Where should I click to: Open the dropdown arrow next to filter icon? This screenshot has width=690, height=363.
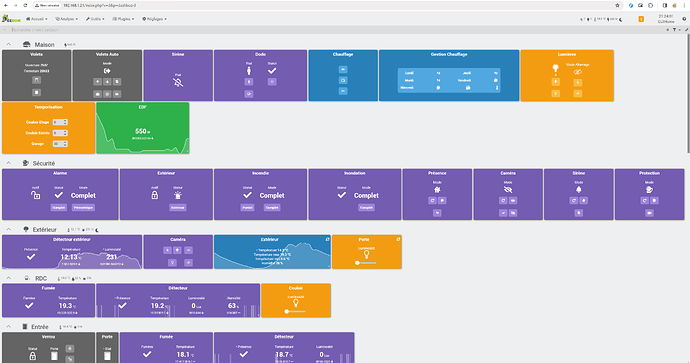tap(680, 30)
